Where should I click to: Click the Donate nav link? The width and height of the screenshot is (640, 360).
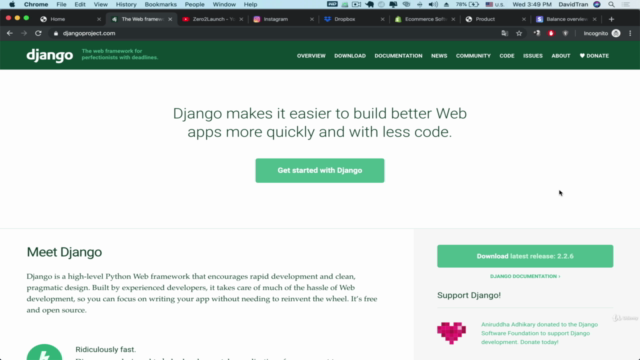pyautogui.click(x=594, y=56)
